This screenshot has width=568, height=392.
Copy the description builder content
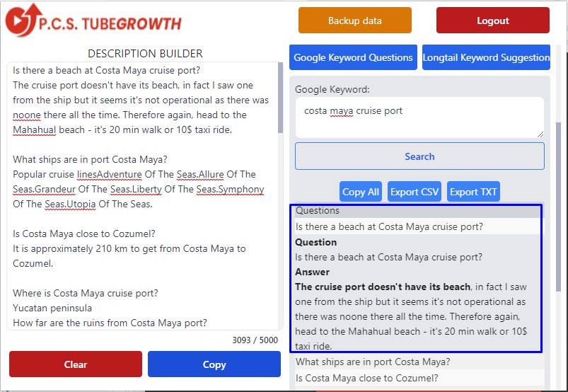(214, 364)
